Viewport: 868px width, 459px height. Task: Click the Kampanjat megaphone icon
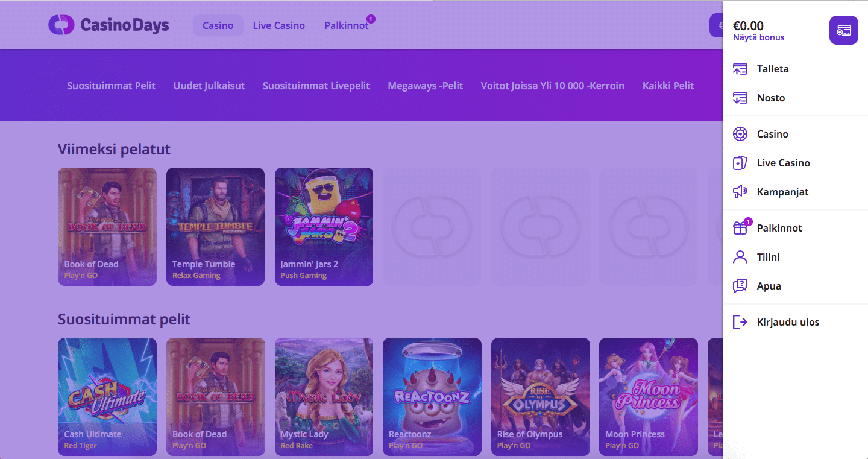click(x=740, y=192)
